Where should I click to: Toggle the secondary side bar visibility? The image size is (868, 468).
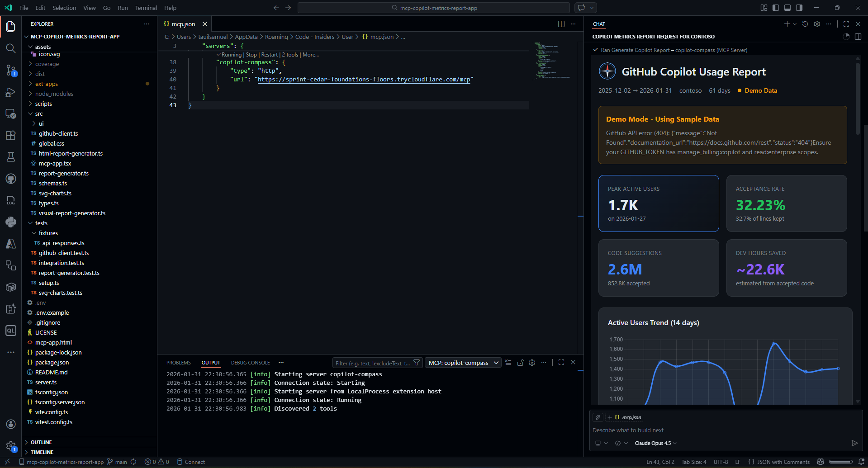799,8
